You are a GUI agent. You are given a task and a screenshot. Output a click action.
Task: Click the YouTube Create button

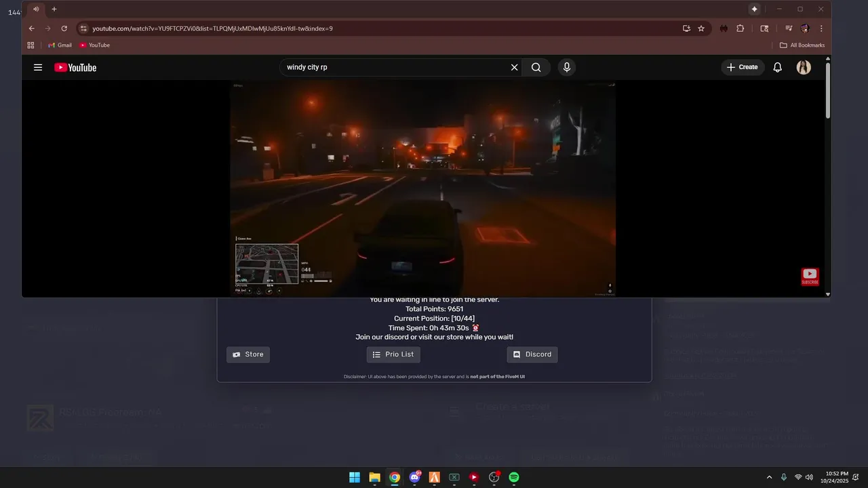click(x=743, y=67)
